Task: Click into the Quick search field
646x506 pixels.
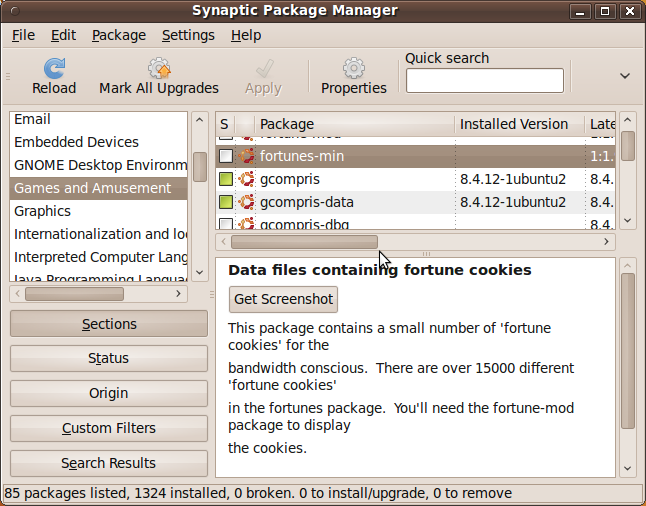Action: (484, 81)
